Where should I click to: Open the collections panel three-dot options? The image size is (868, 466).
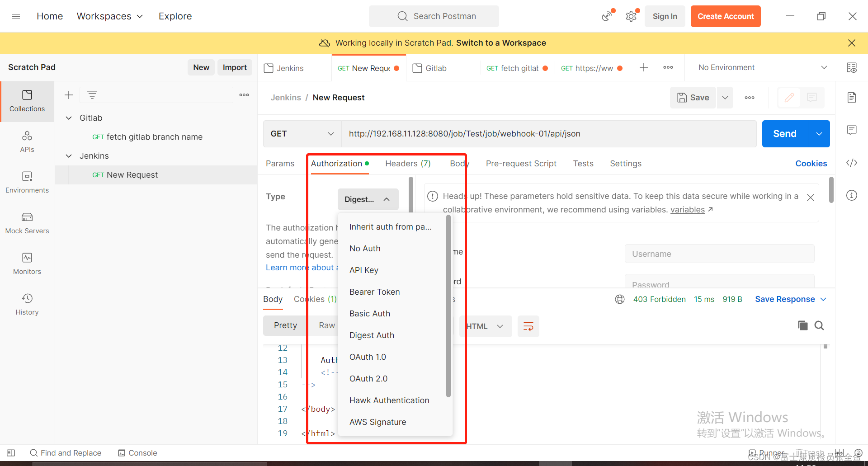click(x=244, y=95)
